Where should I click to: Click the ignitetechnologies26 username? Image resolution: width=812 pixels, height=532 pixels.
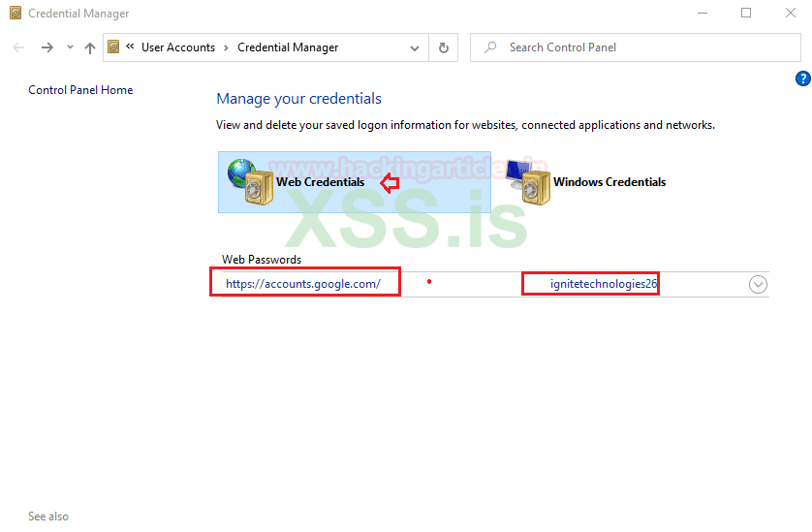tap(604, 284)
